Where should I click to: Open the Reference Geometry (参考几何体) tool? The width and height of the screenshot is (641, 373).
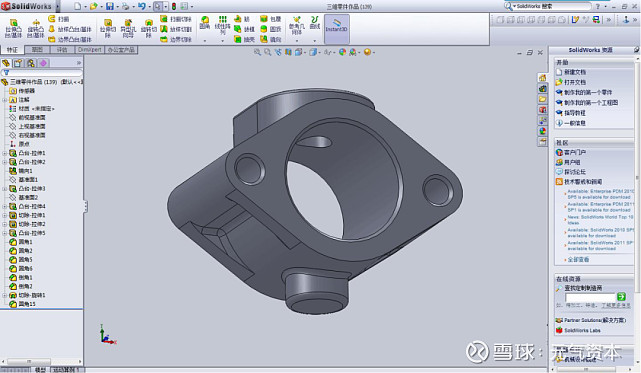(297, 25)
